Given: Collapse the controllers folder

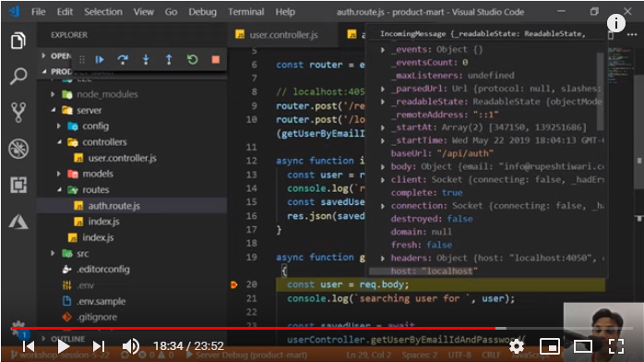Looking at the screenshot, I should 59,142.
